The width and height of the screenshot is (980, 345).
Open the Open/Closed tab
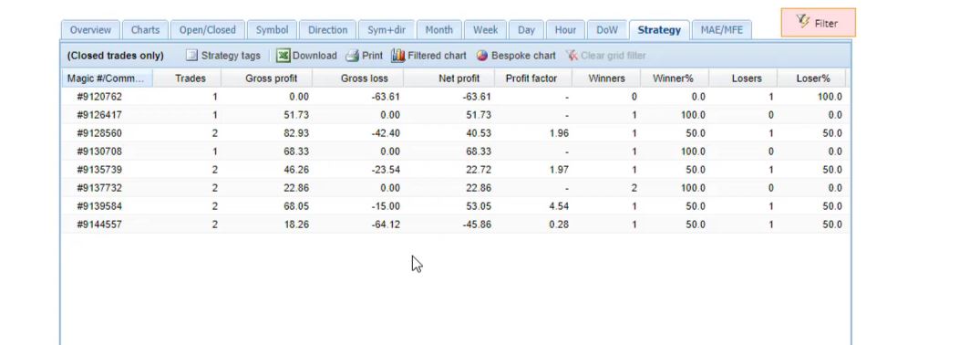[x=208, y=29]
